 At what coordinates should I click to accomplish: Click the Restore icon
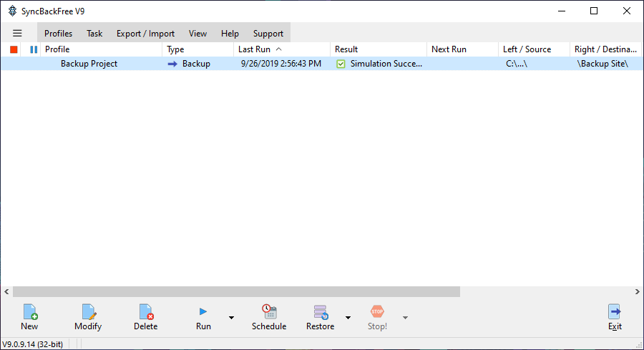point(321,312)
